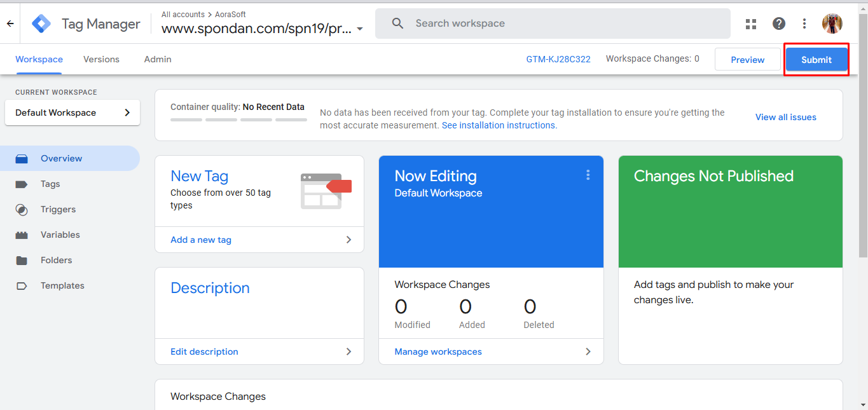Click the Deleted count label
The height and width of the screenshot is (410, 868).
tap(539, 325)
